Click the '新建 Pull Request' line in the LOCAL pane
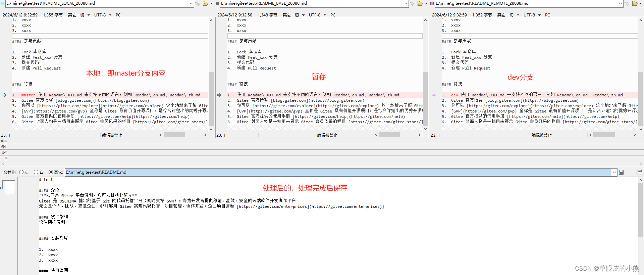Screen dimensions: 644x275 (37, 68)
